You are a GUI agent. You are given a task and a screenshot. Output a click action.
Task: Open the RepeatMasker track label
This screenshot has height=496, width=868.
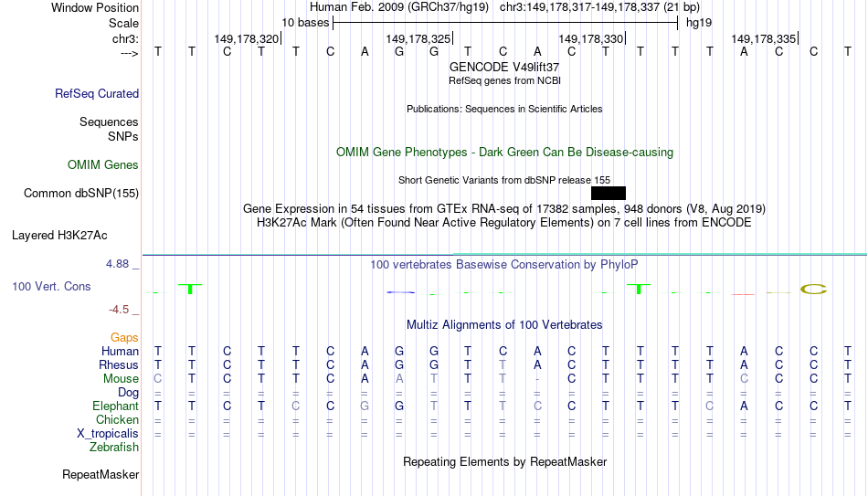tap(101, 474)
